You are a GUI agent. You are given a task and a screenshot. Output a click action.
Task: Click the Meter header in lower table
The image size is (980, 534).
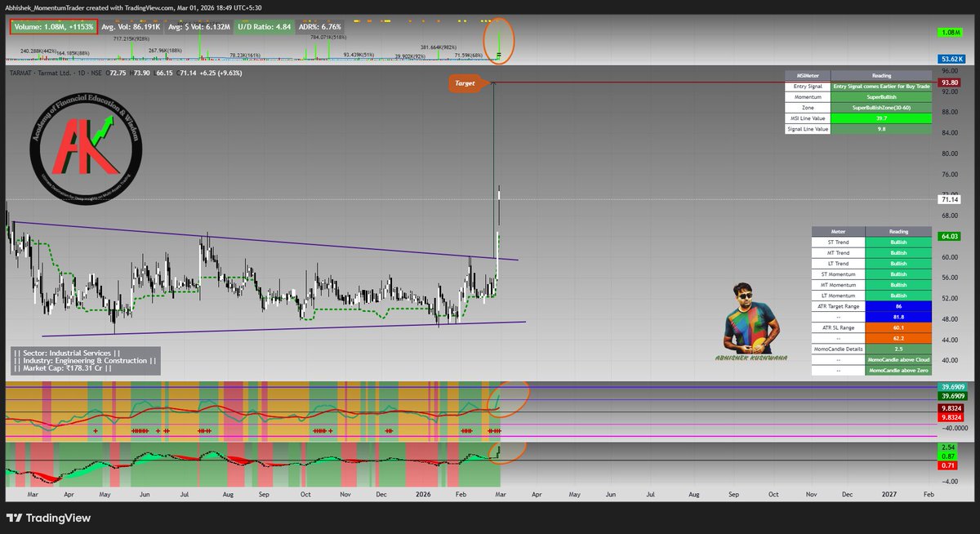click(x=838, y=231)
